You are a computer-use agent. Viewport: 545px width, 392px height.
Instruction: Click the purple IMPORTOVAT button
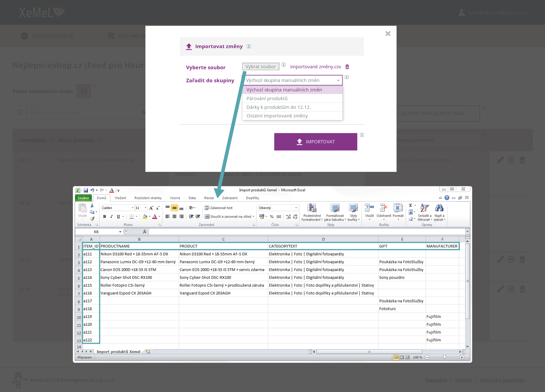click(316, 142)
